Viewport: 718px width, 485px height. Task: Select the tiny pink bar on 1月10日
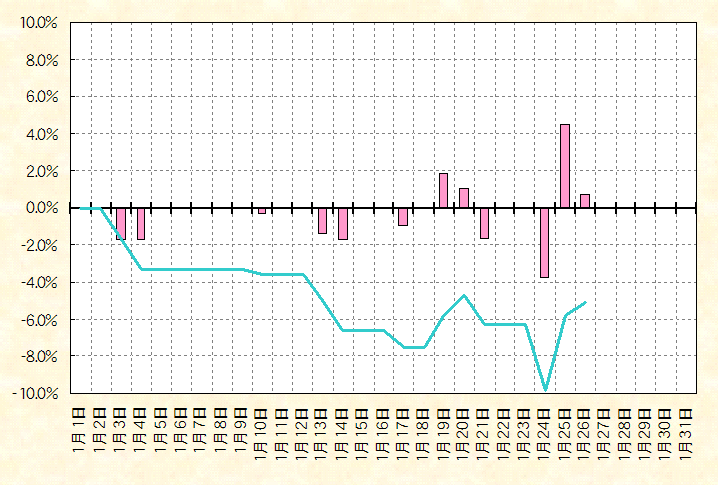point(261,211)
